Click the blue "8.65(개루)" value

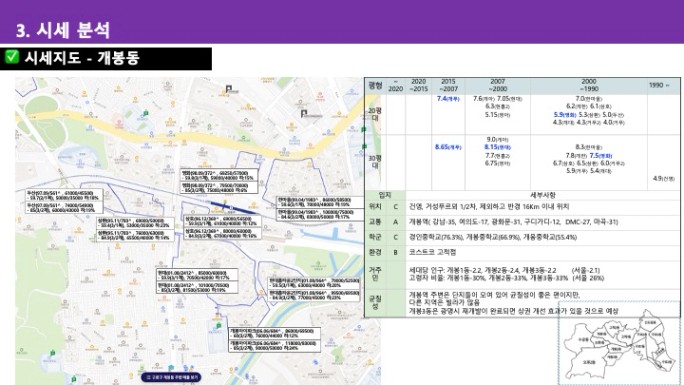coord(448,147)
